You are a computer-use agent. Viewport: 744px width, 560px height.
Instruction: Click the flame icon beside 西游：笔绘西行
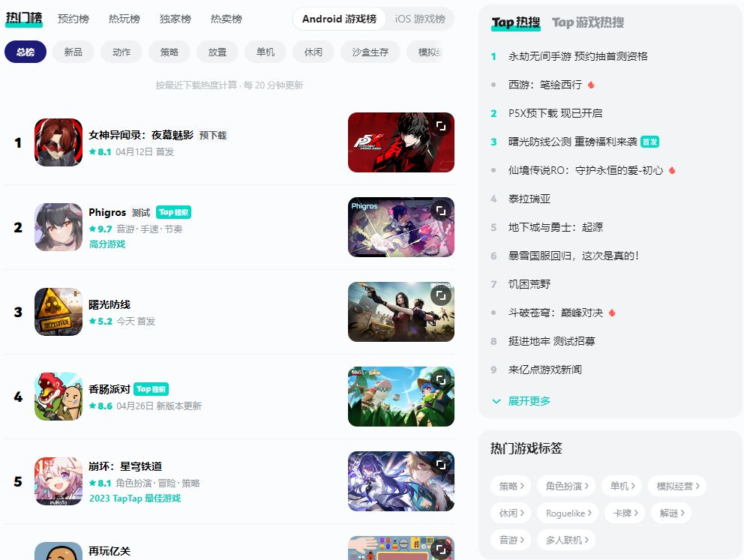(591, 85)
